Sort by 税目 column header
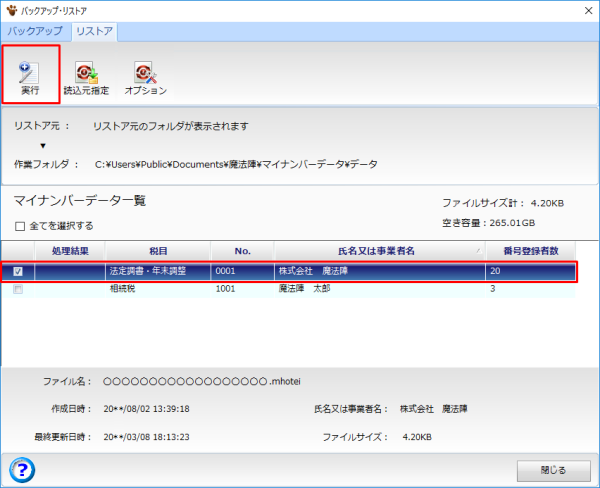The image size is (600, 488). pos(157,251)
